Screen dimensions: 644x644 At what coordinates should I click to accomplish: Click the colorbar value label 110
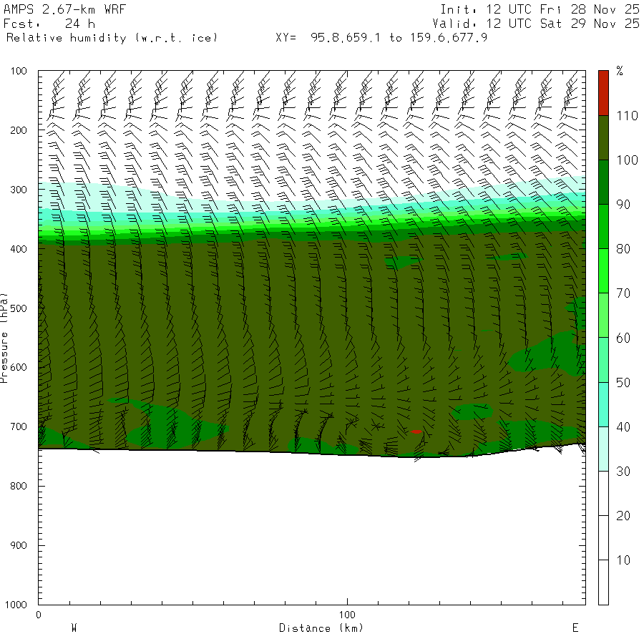point(627,116)
